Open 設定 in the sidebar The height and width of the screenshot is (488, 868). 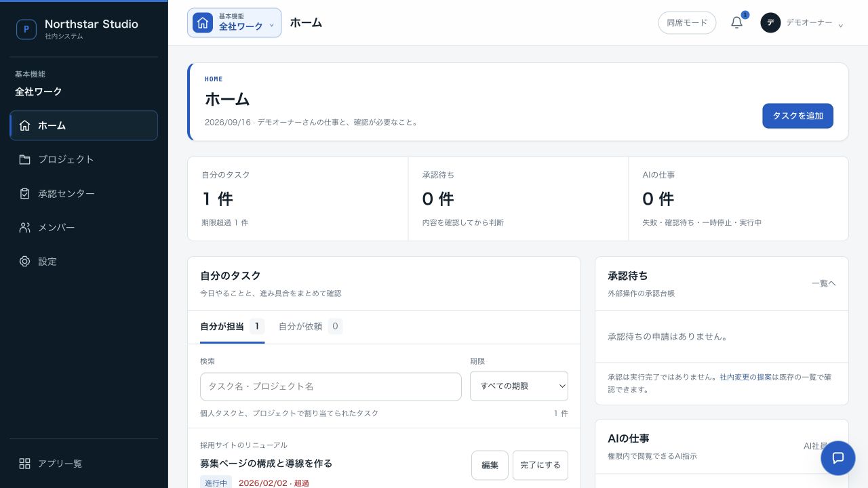coord(84,261)
